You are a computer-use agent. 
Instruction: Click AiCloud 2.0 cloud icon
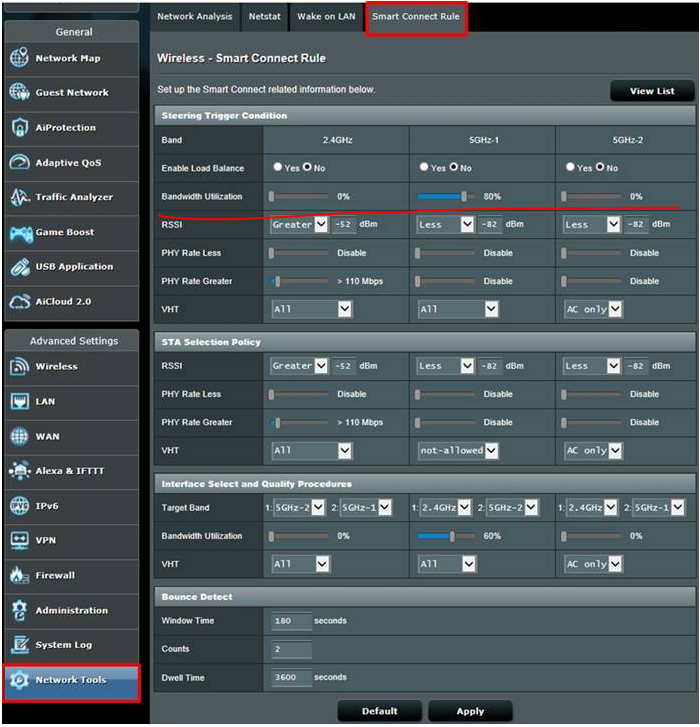tap(20, 302)
